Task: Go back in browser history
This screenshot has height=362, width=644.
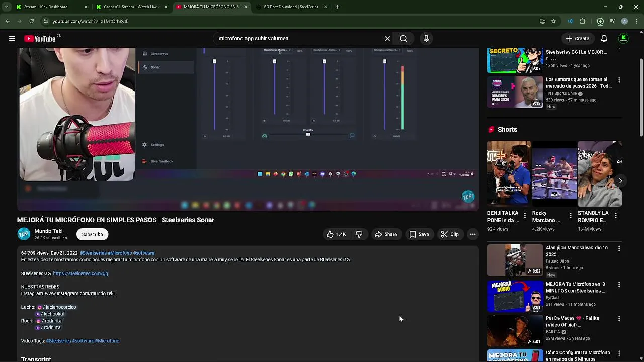Action: point(8,21)
